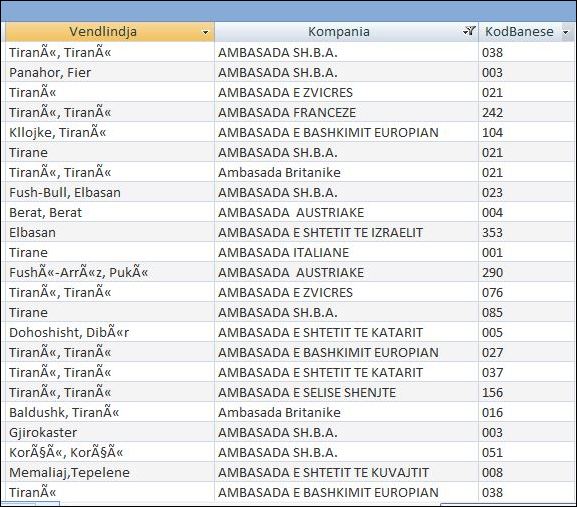
Task: Click the cell 'Gjirokaster'
Action: coord(110,432)
